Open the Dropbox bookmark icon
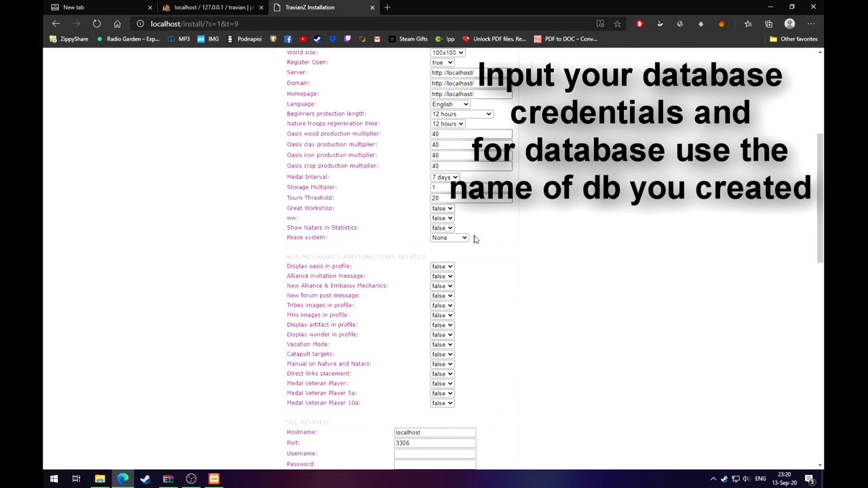The image size is (868, 488). [332, 39]
